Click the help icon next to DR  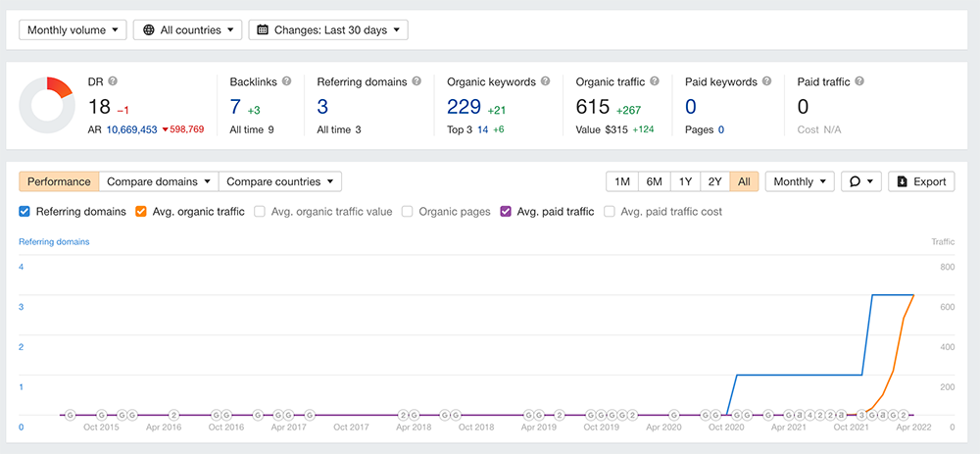tap(113, 82)
